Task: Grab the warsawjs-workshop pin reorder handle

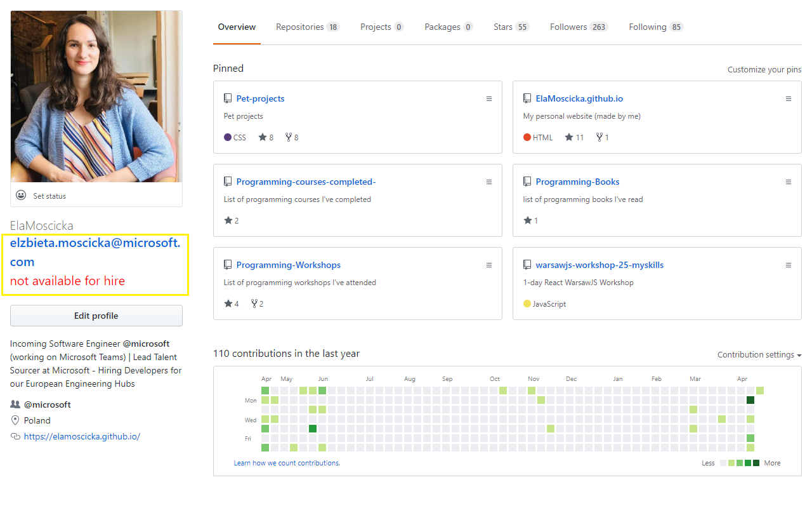Action: click(789, 265)
